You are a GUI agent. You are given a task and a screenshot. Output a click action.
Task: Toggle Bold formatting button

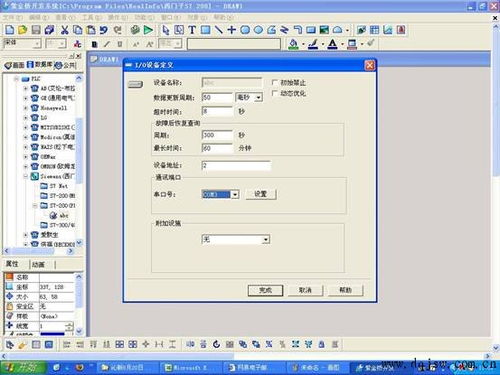click(x=94, y=44)
